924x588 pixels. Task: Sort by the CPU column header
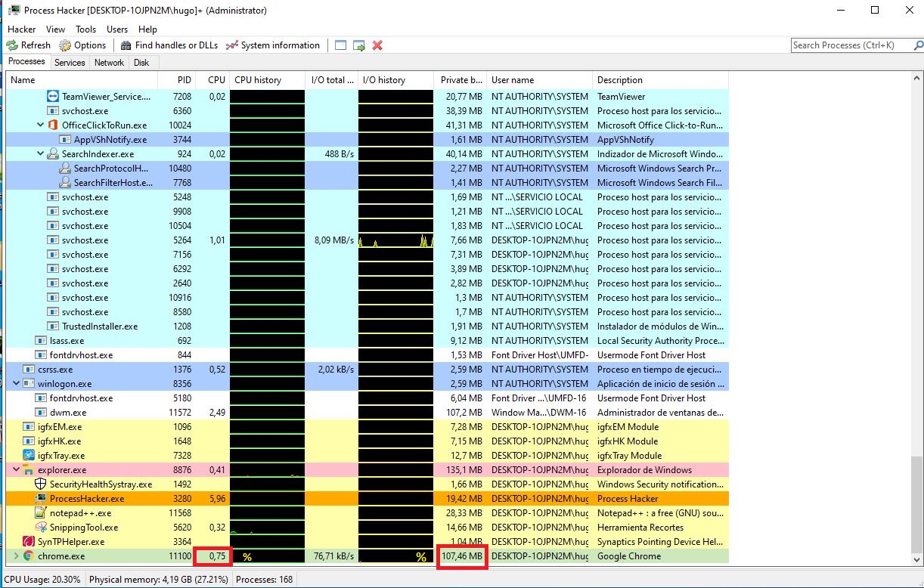pyautogui.click(x=212, y=80)
